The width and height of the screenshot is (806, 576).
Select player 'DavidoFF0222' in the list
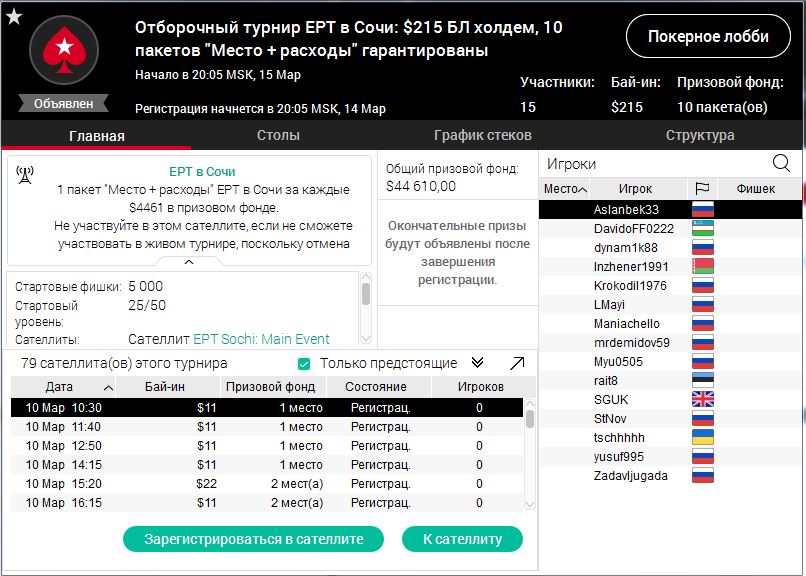coord(670,228)
